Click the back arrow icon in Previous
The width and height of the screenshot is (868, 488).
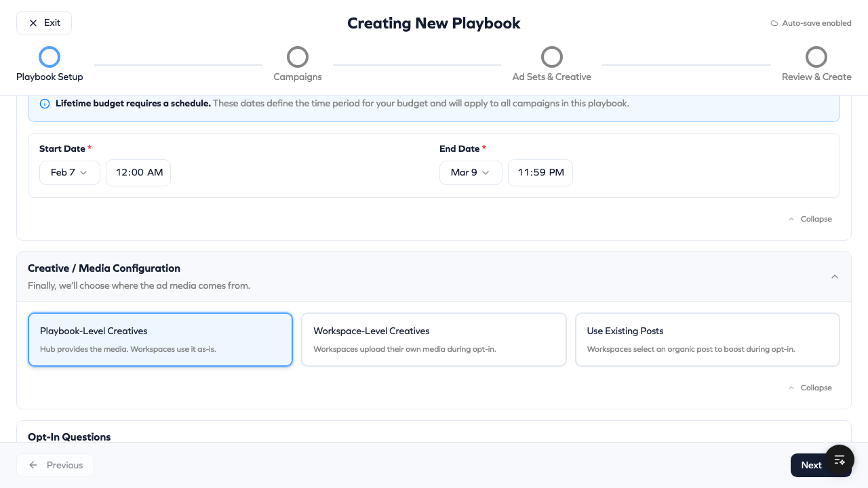pyautogui.click(x=33, y=465)
